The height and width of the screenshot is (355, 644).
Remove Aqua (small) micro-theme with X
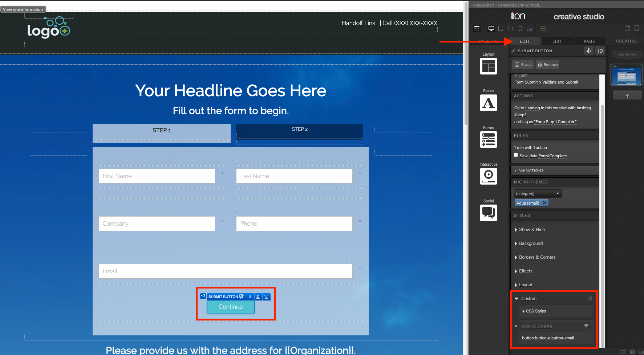544,203
